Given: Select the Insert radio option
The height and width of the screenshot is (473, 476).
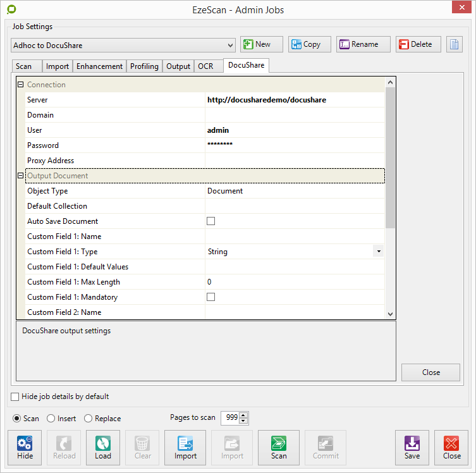Looking at the screenshot, I should click(52, 419).
